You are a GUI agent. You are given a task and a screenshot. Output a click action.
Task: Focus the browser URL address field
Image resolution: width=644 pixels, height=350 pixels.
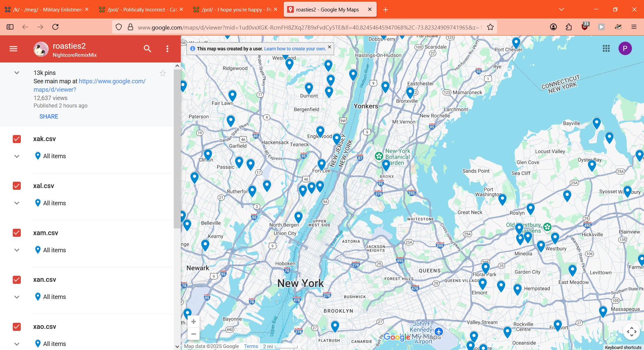click(309, 27)
